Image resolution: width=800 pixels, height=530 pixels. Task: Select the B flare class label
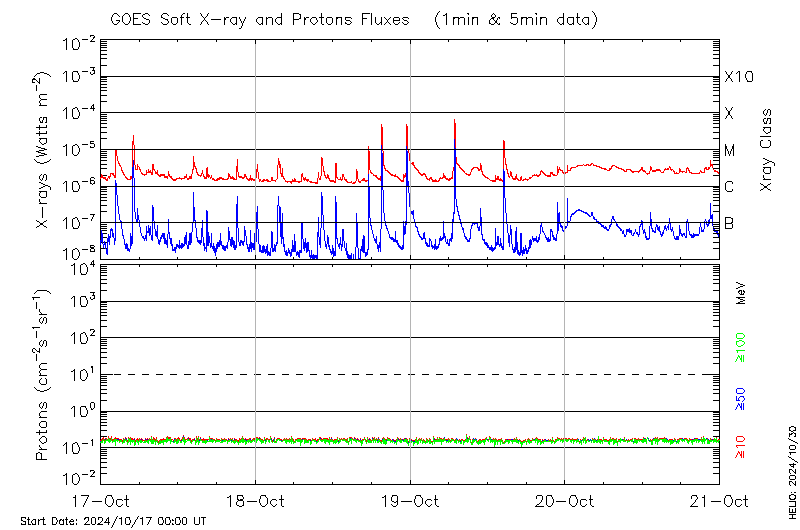(729, 223)
